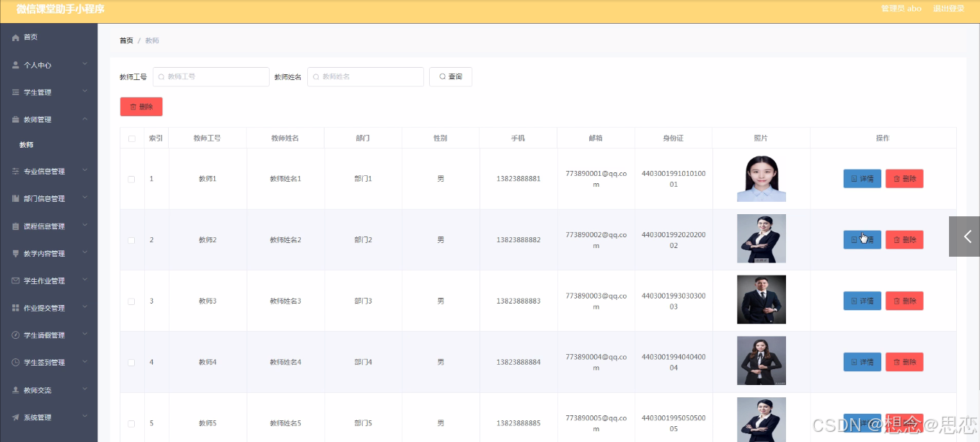Open 详情 for row 教师3
This screenshot has height=442, width=980.
pos(862,301)
